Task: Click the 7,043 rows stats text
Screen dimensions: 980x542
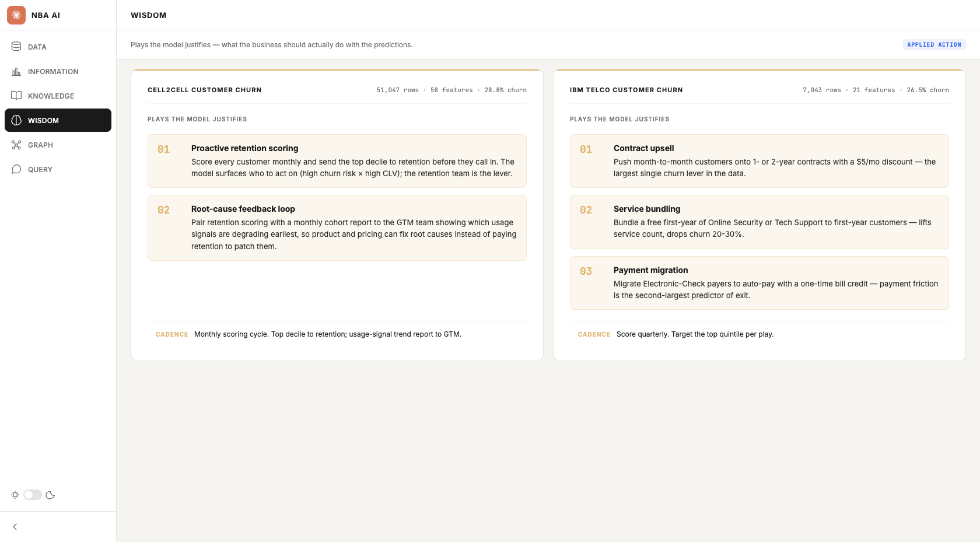Action: 876,90
